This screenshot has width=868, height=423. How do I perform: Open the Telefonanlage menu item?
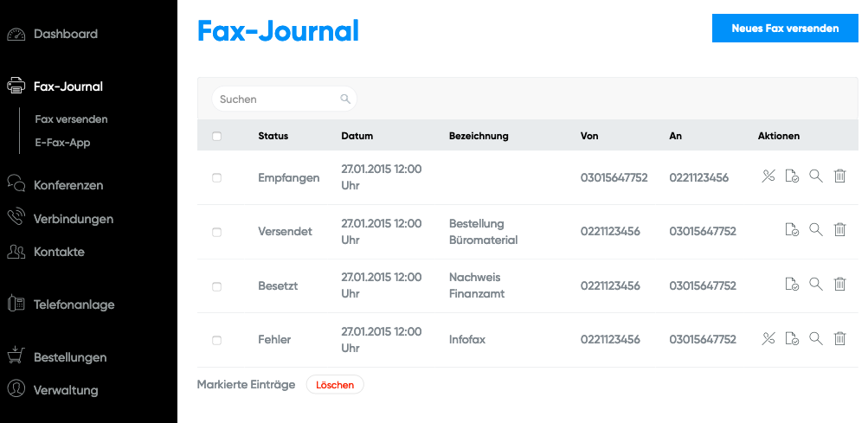74,304
